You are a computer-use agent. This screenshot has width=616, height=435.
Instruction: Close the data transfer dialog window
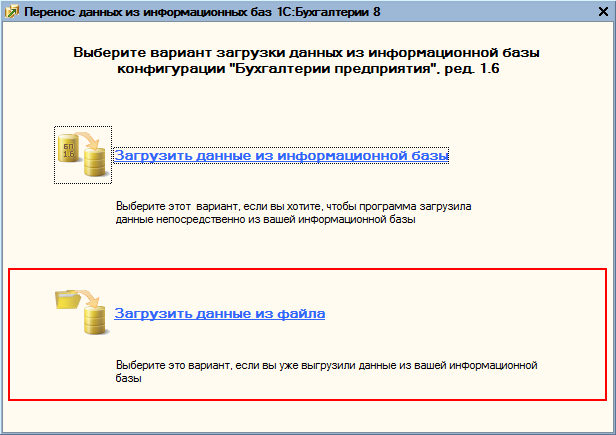[x=603, y=12]
